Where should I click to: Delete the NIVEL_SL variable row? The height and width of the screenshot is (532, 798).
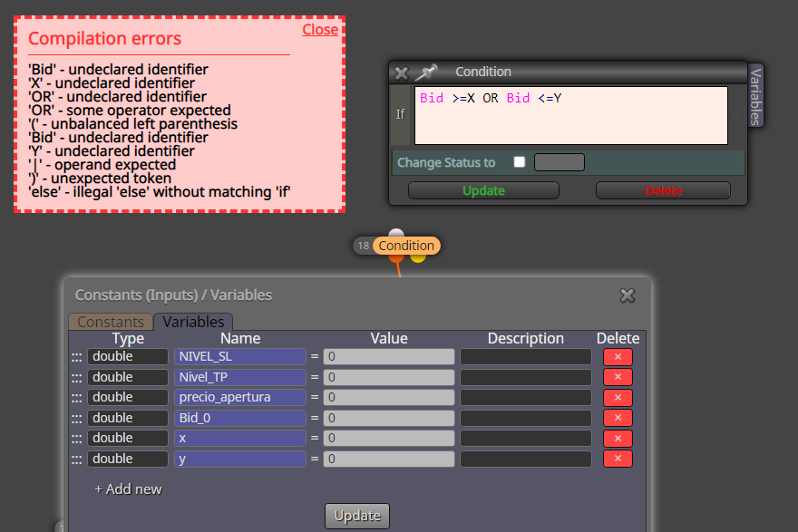coord(618,357)
